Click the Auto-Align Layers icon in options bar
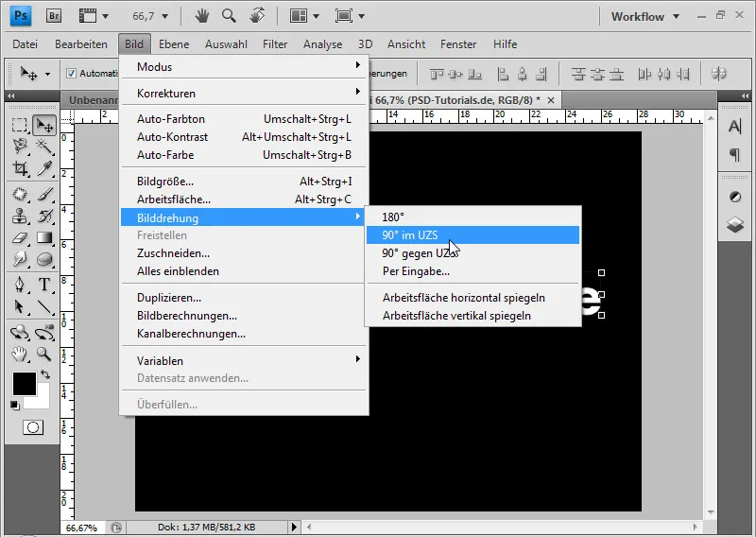 719,74
